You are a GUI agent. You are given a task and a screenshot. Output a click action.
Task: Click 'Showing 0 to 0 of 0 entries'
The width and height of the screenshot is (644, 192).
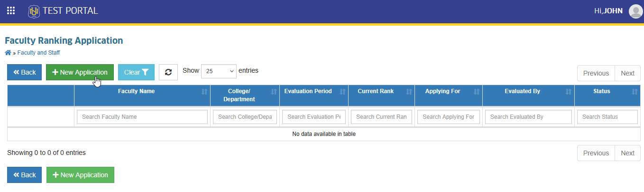pos(46,153)
